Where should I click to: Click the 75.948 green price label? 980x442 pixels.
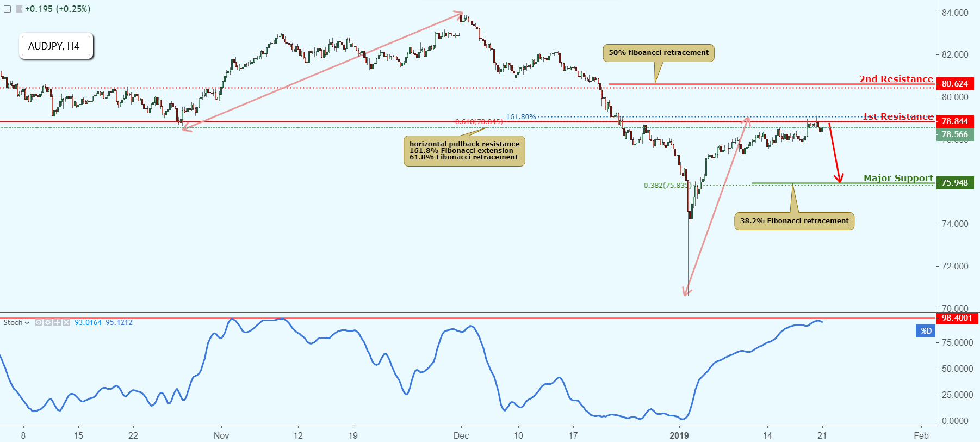click(x=955, y=183)
